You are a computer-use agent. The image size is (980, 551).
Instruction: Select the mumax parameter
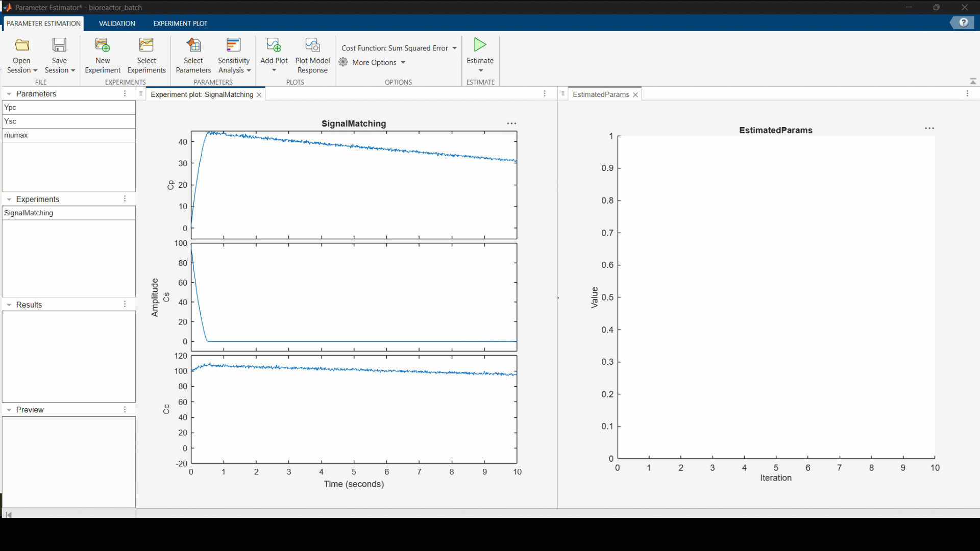[68, 135]
